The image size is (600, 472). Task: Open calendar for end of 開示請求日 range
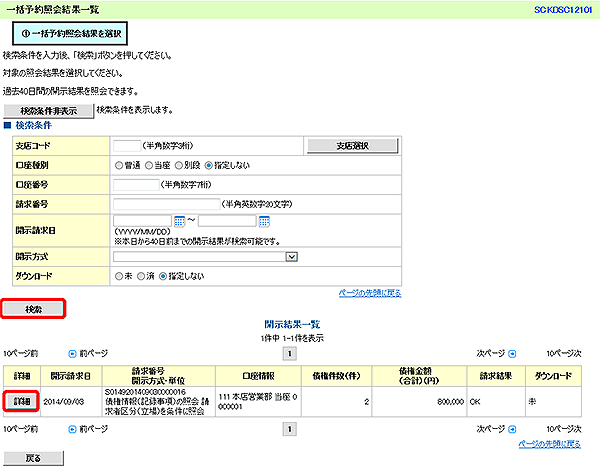(x=264, y=221)
